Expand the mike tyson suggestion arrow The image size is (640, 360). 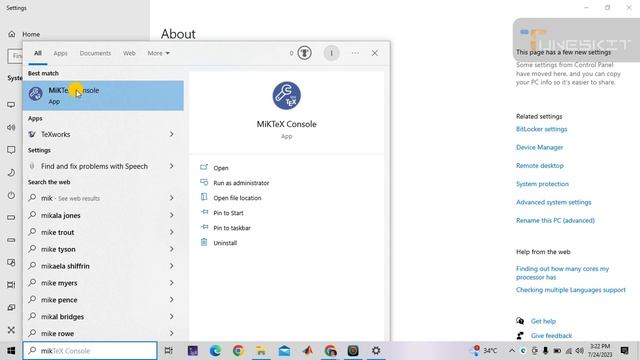point(171,249)
